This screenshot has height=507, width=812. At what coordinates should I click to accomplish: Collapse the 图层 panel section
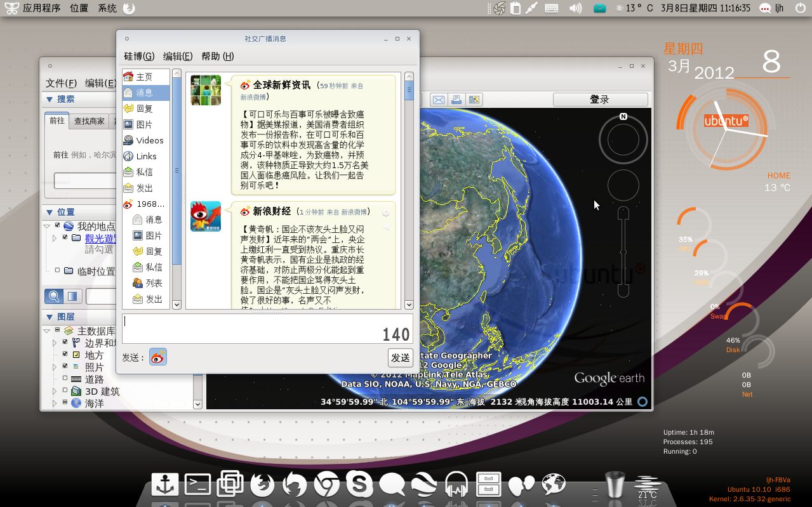(x=49, y=317)
